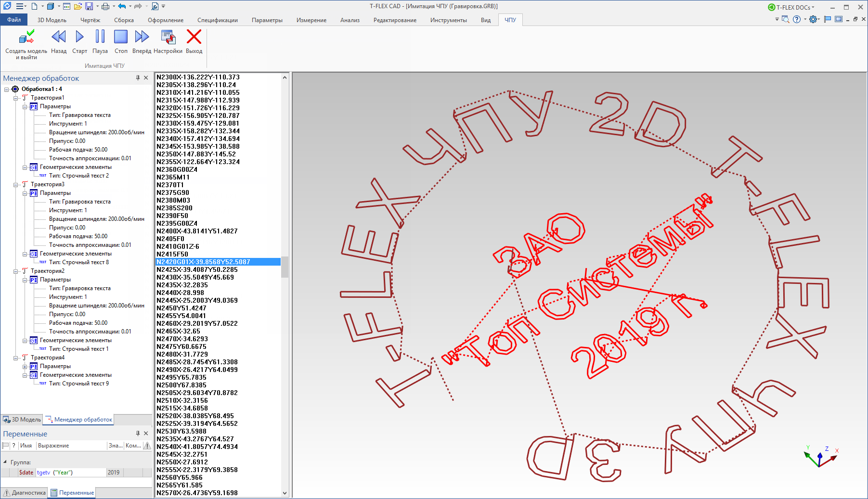The height and width of the screenshot is (499, 868).
Task: Open the Инструменты ribbon tab
Action: 449,20
